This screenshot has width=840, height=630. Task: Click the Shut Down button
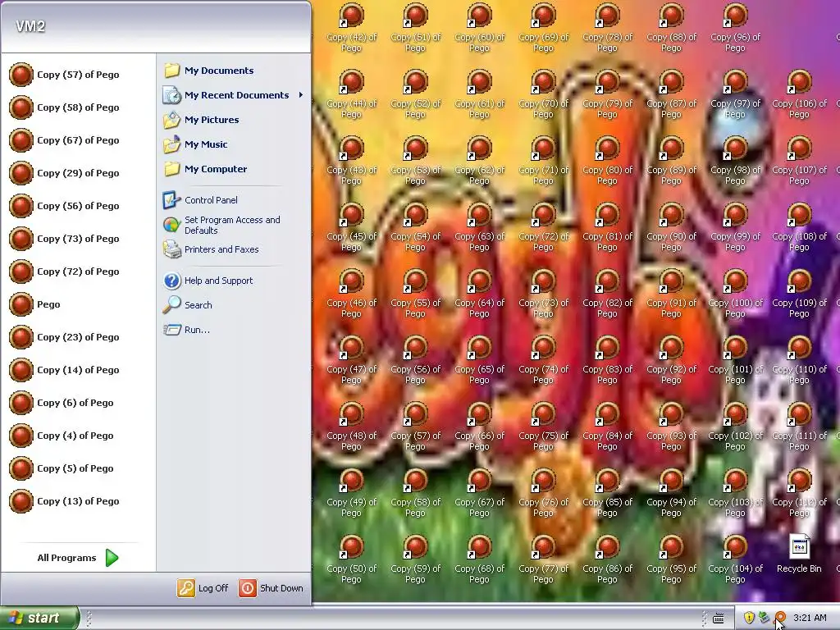tap(272, 588)
